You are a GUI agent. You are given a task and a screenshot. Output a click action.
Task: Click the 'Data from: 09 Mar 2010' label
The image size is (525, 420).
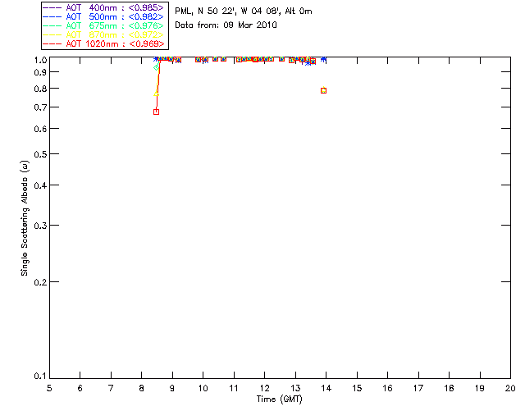[226, 25]
